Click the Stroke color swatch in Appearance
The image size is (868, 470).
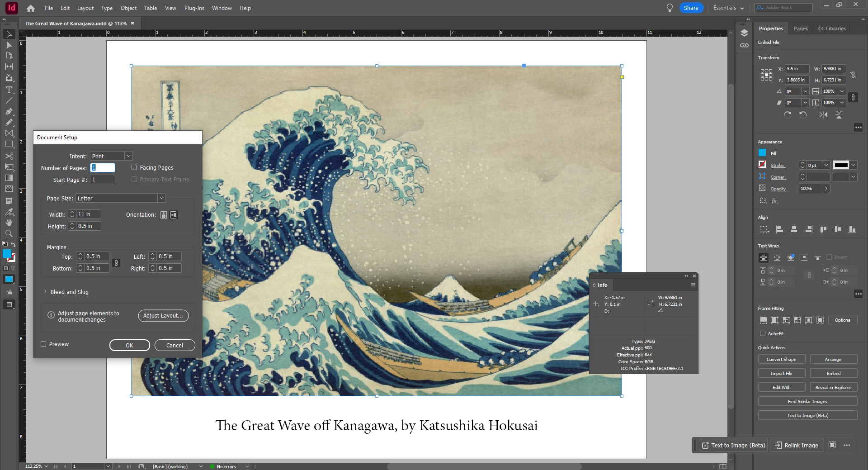(762, 165)
